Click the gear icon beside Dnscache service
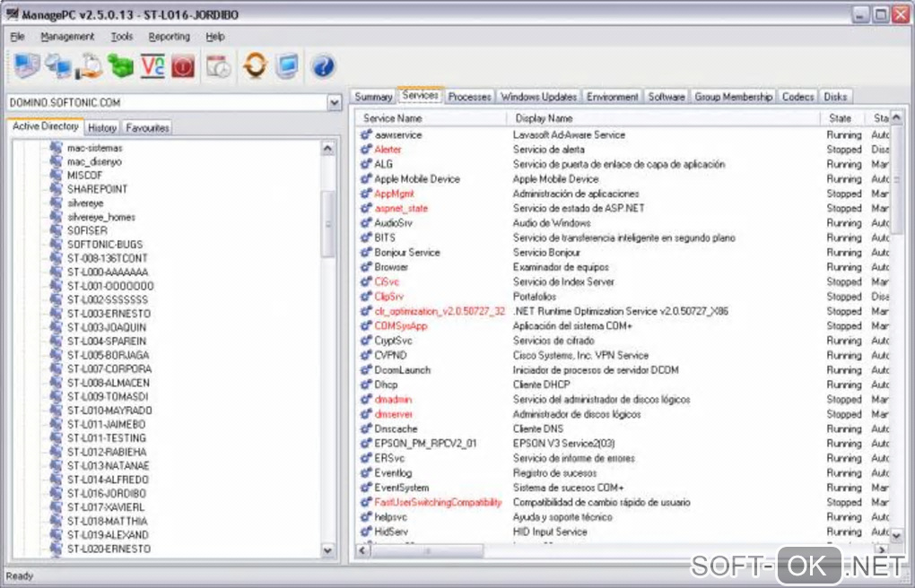Screen dimensions: 915x588 (366, 428)
